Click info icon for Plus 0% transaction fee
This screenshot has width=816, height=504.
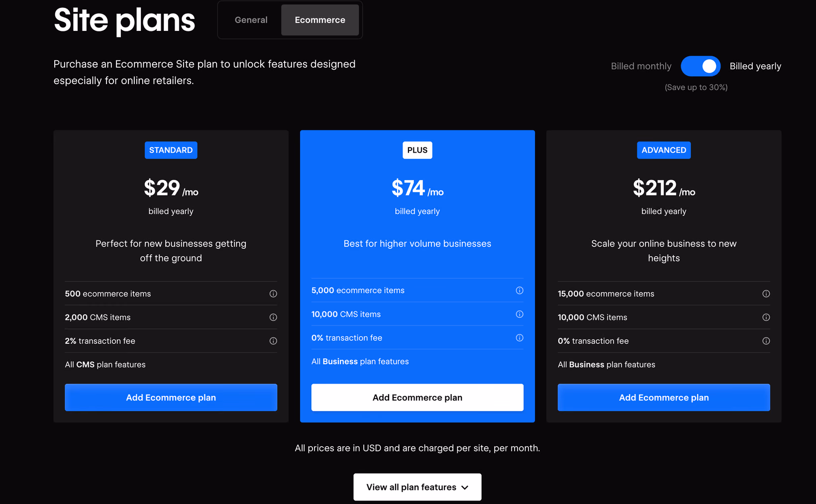(x=519, y=338)
